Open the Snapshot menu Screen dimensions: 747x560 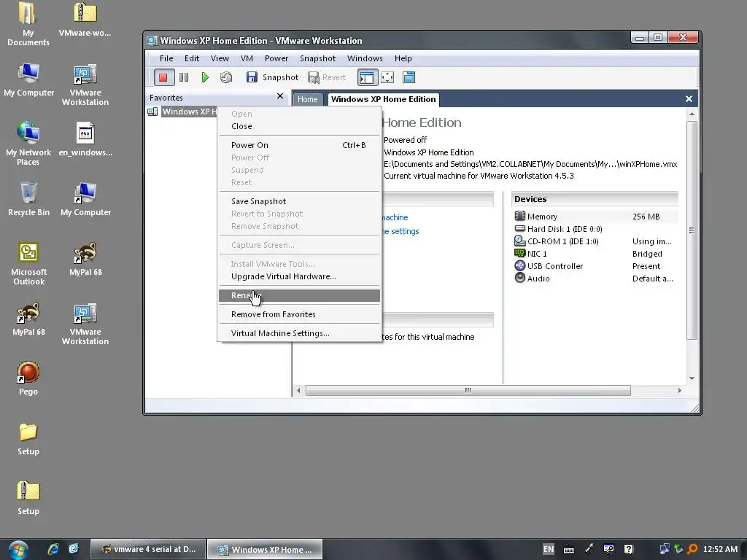point(318,58)
